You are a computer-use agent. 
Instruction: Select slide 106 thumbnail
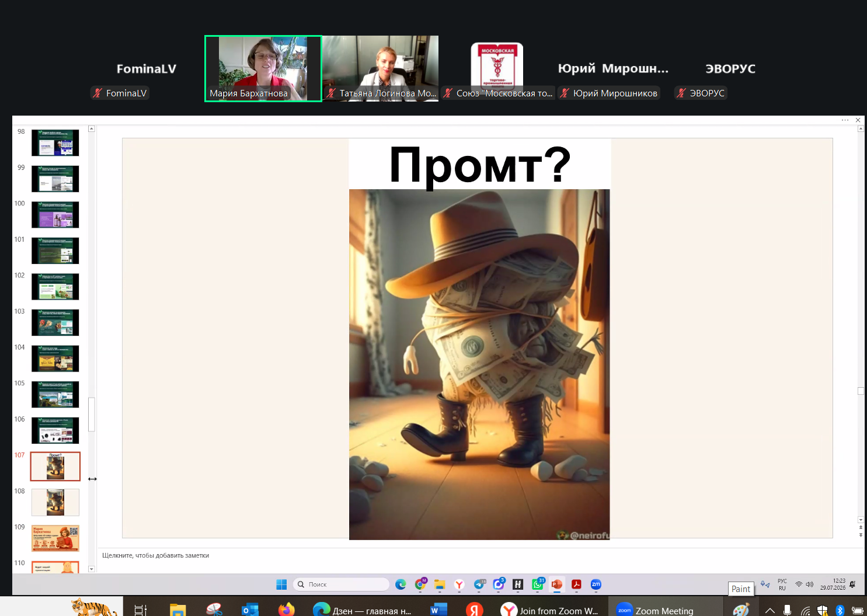[x=55, y=430]
